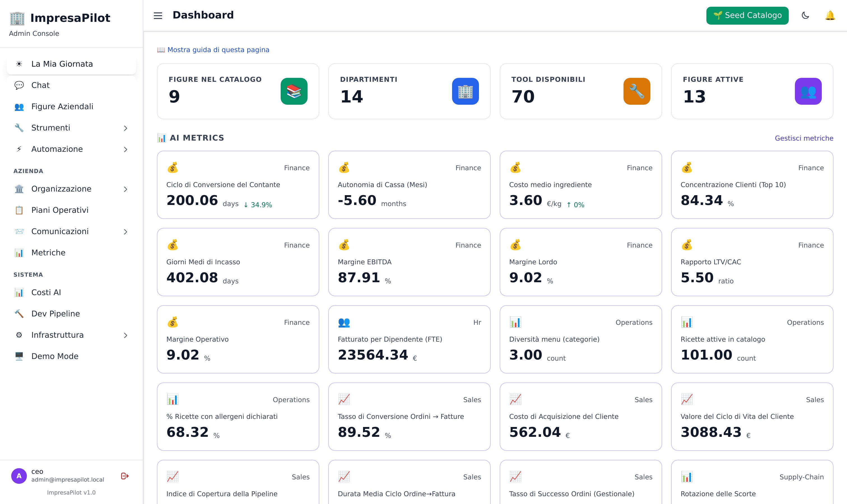Click the Figure Attive count 13
Viewport: 847px width, 504px height.
[694, 96]
